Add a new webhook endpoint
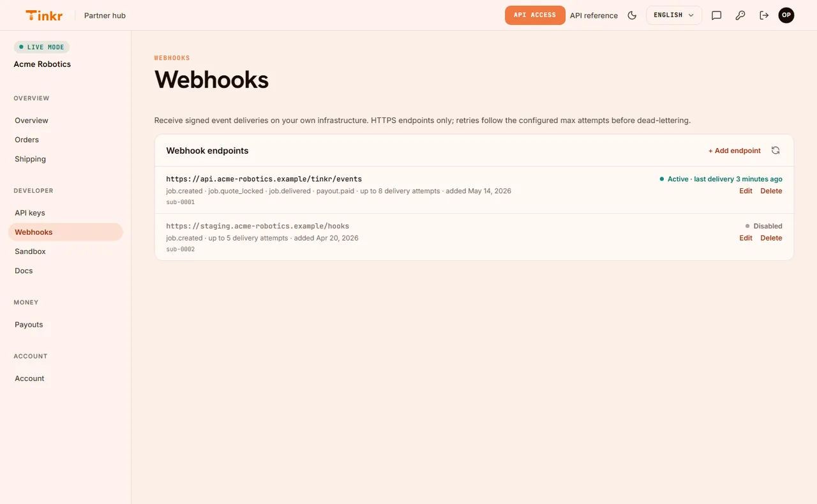 [x=735, y=151]
